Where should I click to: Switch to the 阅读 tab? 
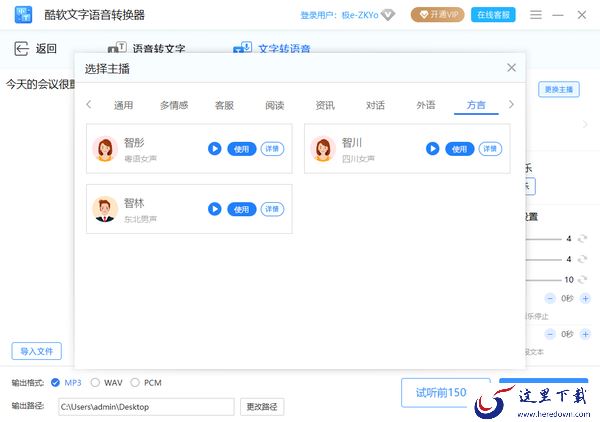pos(275,105)
